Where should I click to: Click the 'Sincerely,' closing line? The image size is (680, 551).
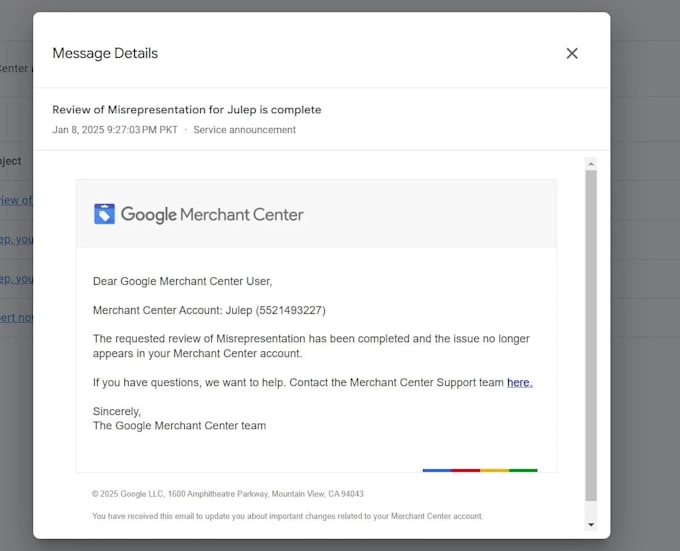117,411
